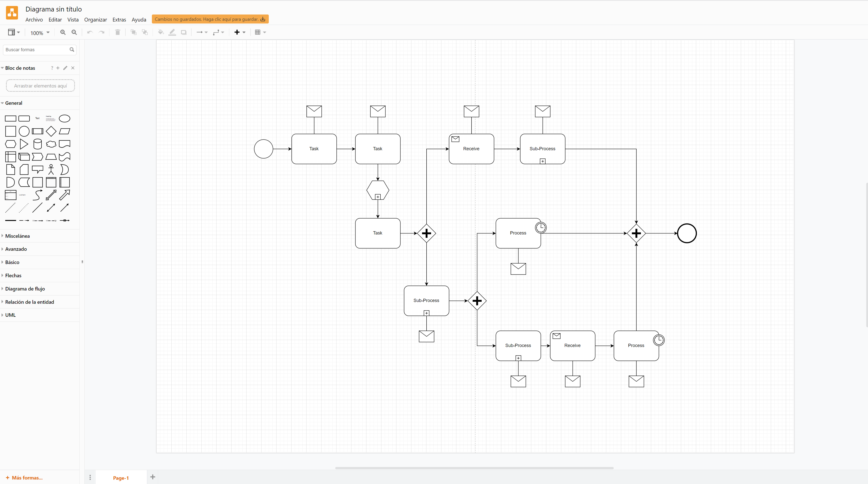Viewport: 868px width, 484px height.
Task: Select the parallelogram shape in General palette
Action: pyautogui.click(x=64, y=131)
